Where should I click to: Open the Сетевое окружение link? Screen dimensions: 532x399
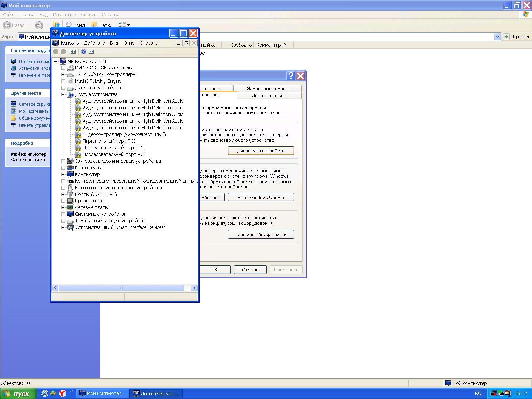tap(34, 104)
